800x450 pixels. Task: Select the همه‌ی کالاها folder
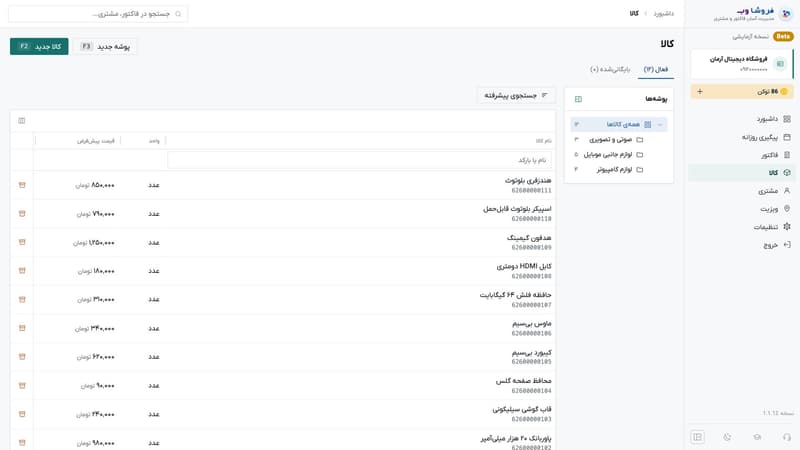618,124
